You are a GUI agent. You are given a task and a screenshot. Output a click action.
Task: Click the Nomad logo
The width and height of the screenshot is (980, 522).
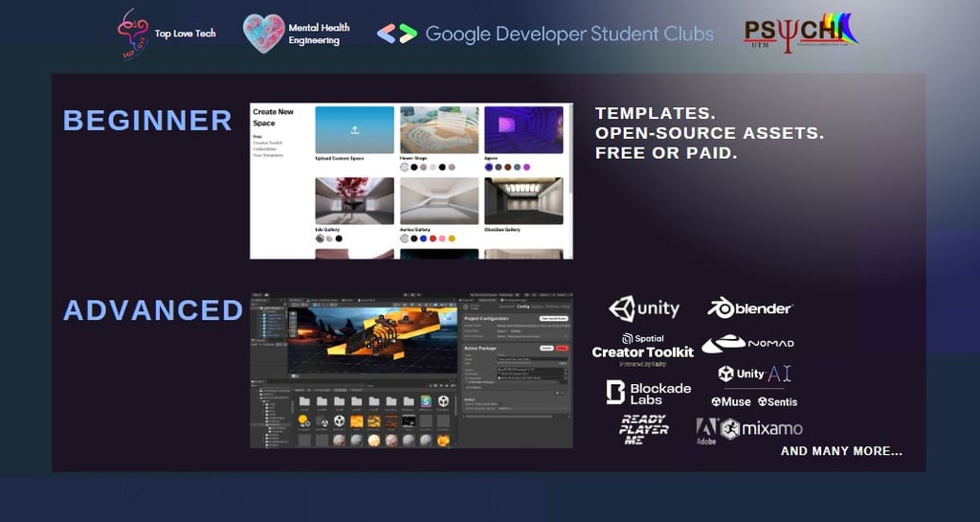pos(747,343)
